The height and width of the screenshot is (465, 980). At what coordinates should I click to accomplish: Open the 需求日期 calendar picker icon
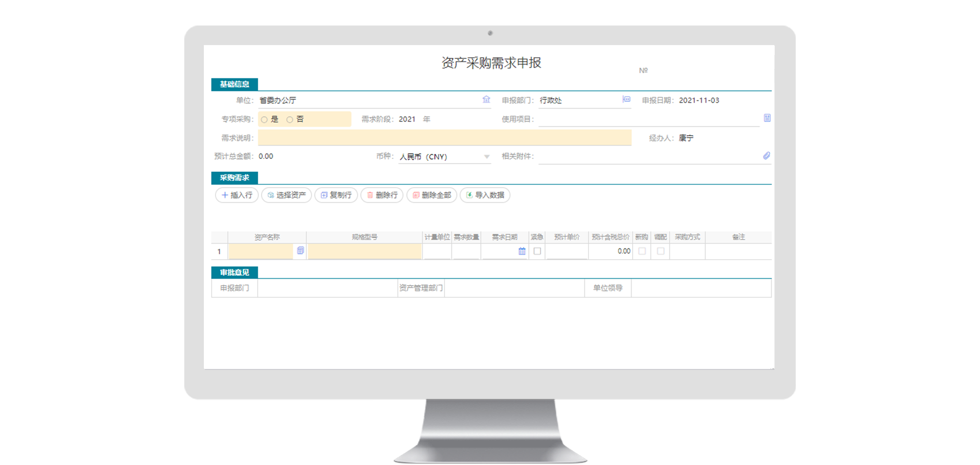(522, 251)
